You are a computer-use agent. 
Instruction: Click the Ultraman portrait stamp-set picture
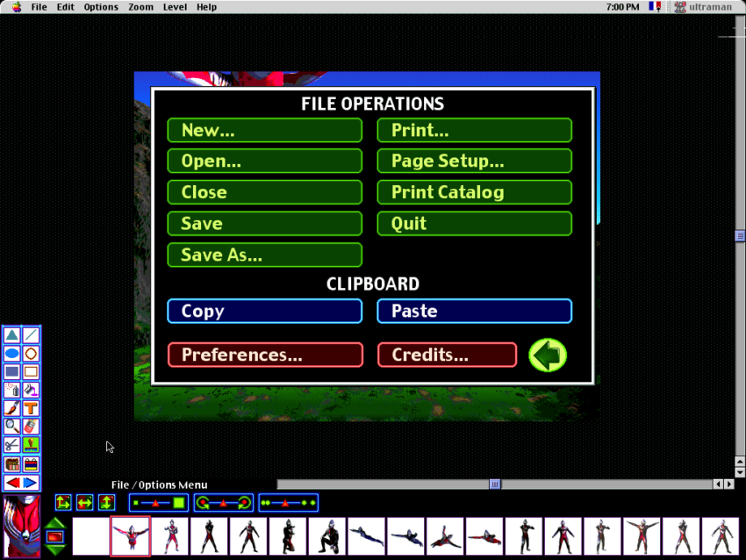click(22, 526)
